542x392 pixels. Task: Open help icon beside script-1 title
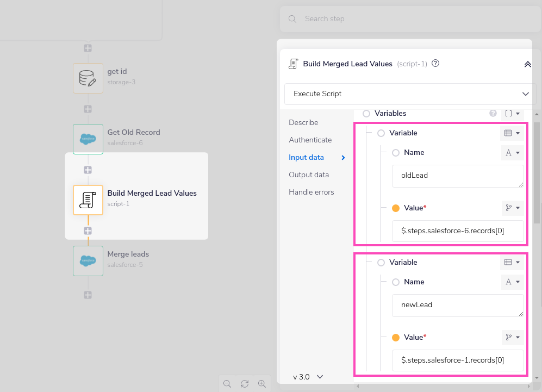tap(435, 64)
